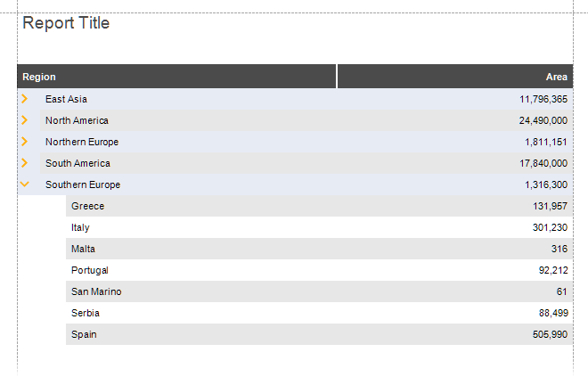Collapse the Southern Europe group
Viewport: 588px width, 377px height.
(x=25, y=184)
